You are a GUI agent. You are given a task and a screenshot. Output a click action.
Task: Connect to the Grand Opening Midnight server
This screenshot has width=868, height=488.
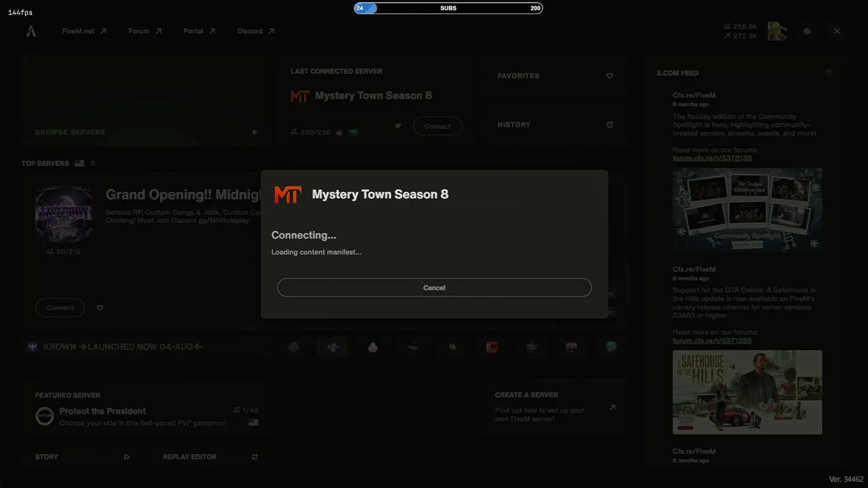60,308
